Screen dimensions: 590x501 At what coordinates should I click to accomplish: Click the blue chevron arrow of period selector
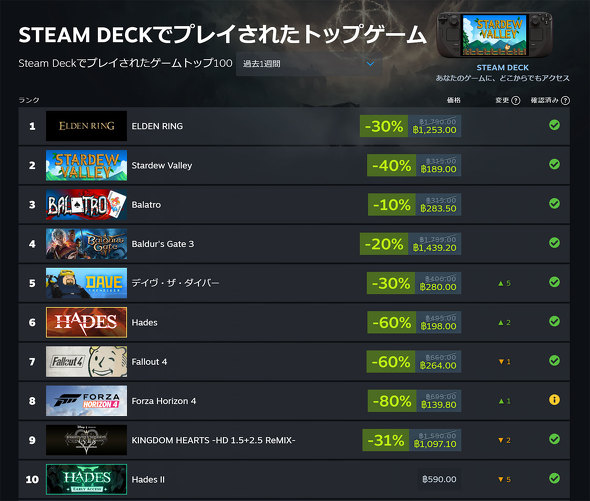point(370,64)
